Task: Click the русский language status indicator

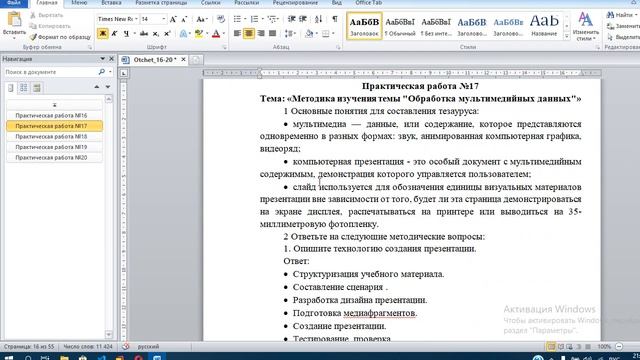Action: point(148,347)
